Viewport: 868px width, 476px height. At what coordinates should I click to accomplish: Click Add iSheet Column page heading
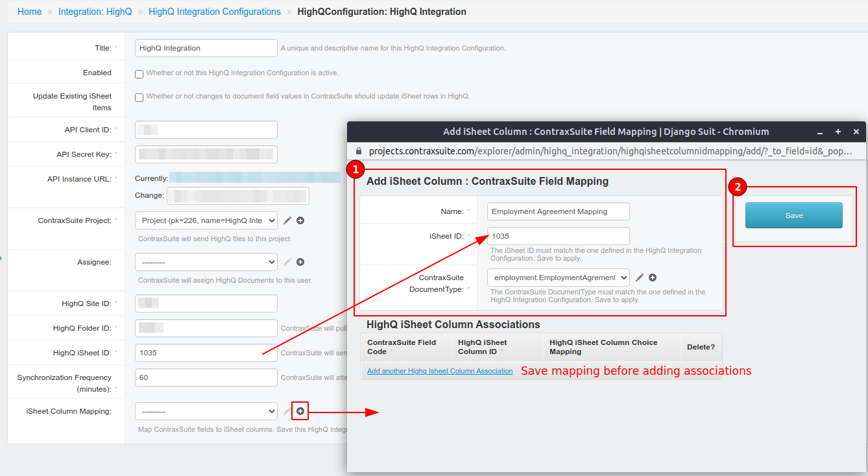coord(487,182)
